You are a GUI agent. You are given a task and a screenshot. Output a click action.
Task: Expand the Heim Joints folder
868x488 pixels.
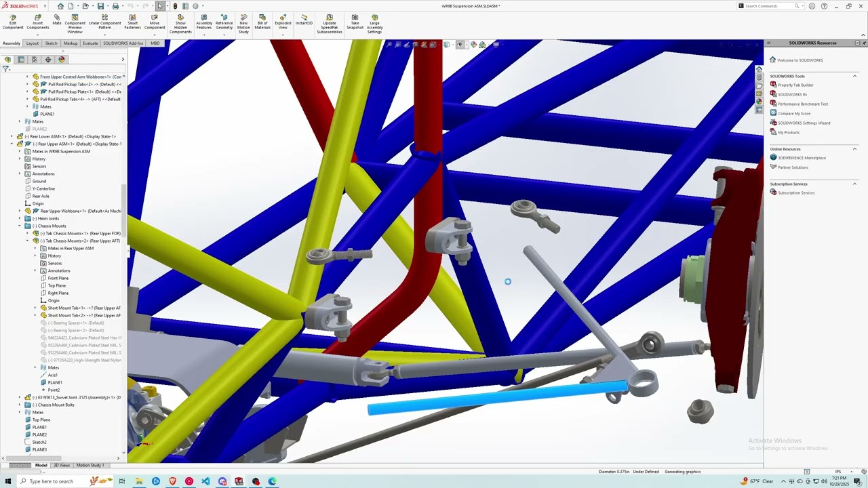20,218
